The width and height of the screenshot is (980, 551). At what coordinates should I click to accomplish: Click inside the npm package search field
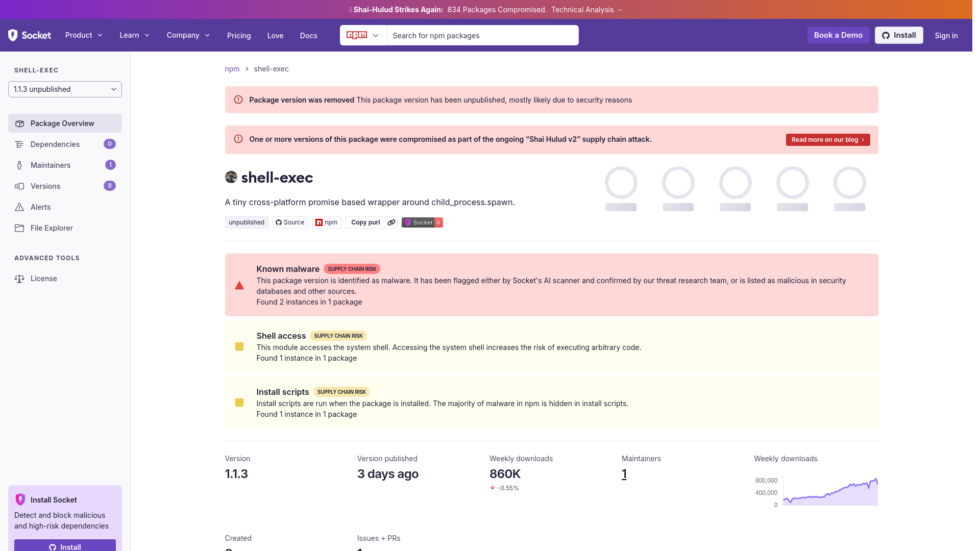[x=482, y=35]
